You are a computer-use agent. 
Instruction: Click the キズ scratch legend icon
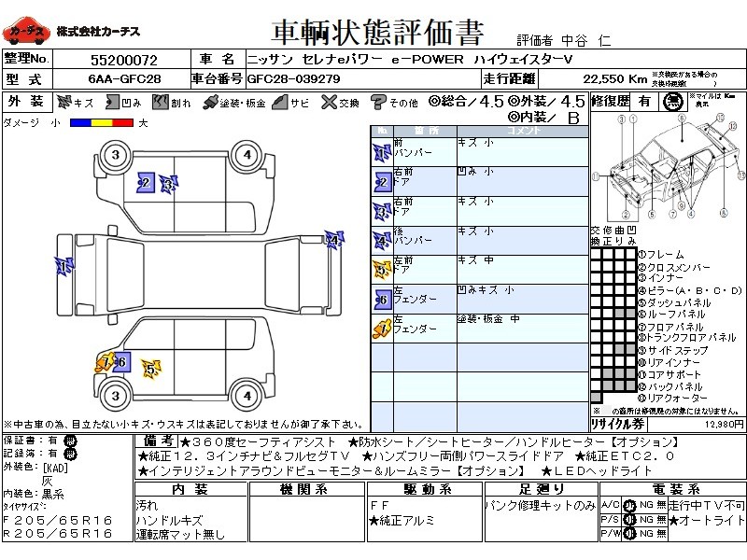point(64,103)
